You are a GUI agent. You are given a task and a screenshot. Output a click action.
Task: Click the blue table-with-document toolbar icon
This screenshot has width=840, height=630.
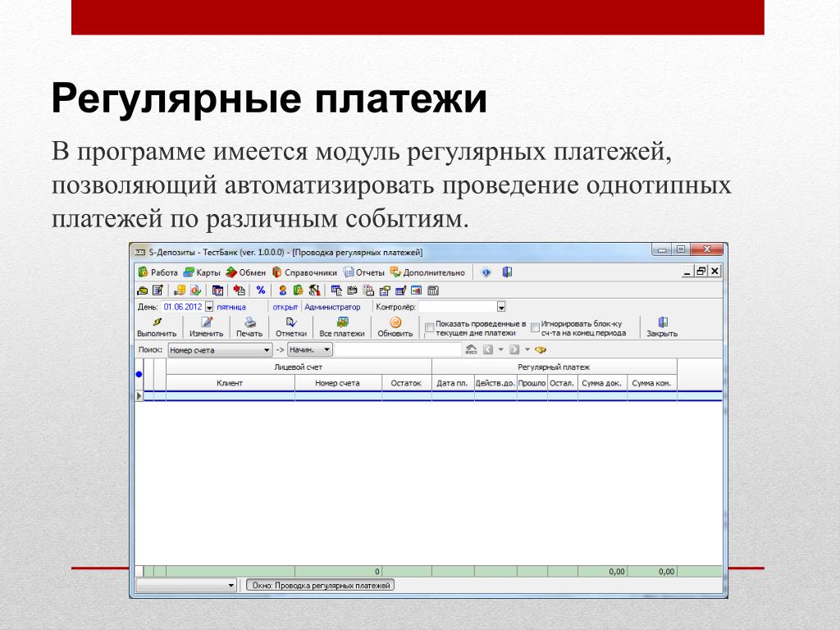[336, 290]
